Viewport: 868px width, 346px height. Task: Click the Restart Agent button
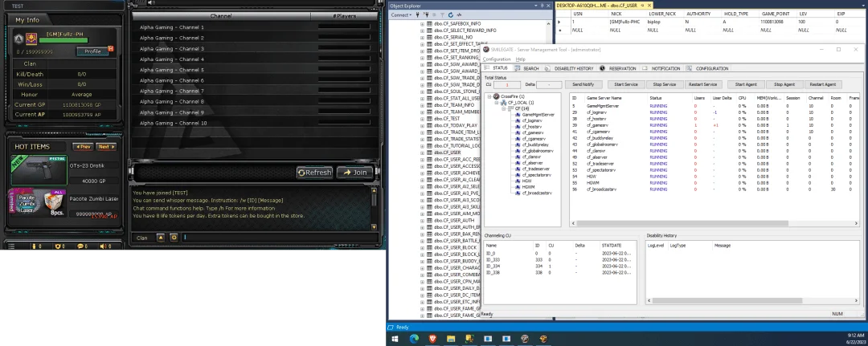[822, 84]
